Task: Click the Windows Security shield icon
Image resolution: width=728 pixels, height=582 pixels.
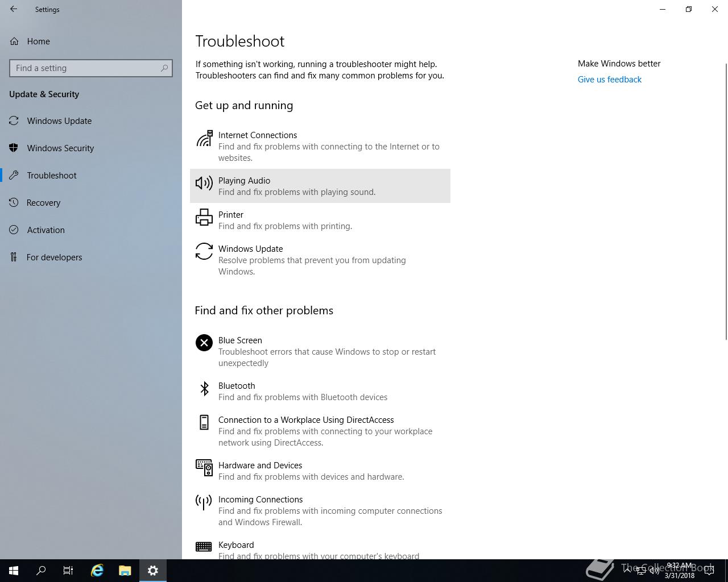Action: point(14,148)
